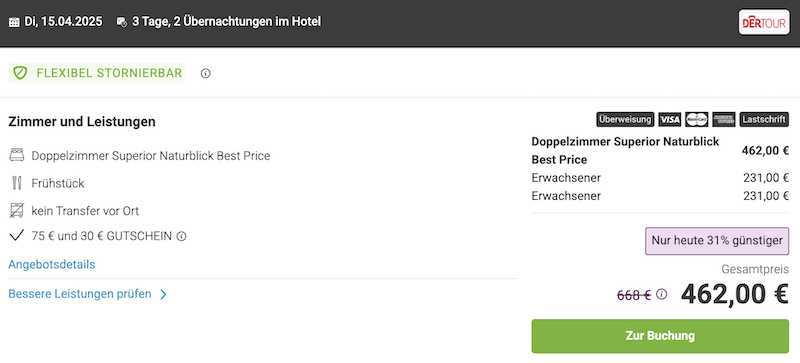Viewport: 800px width, 363px height.
Task: Click the Lastschrift payment badge
Action: click(x=764, y=119)
